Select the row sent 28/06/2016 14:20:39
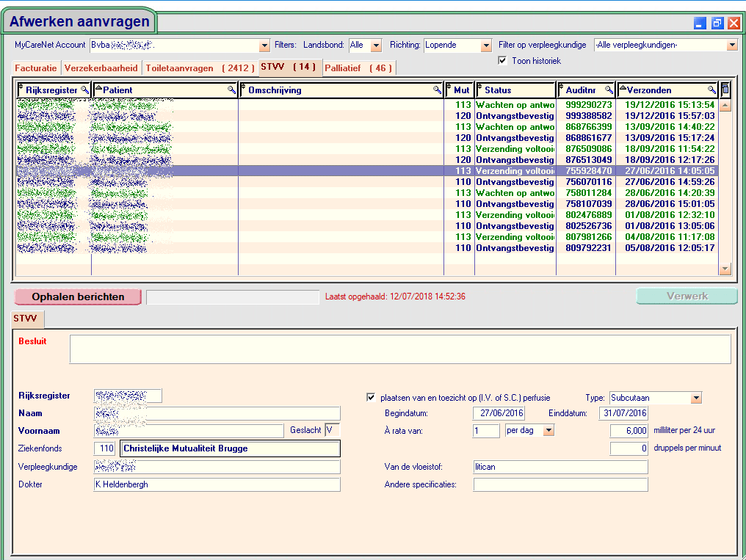 coord(367,193)
